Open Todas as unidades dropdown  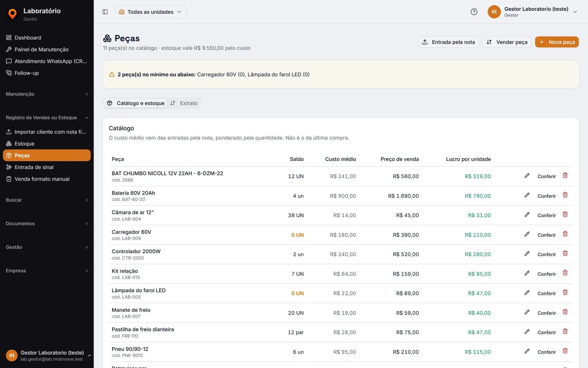(150, 12)
